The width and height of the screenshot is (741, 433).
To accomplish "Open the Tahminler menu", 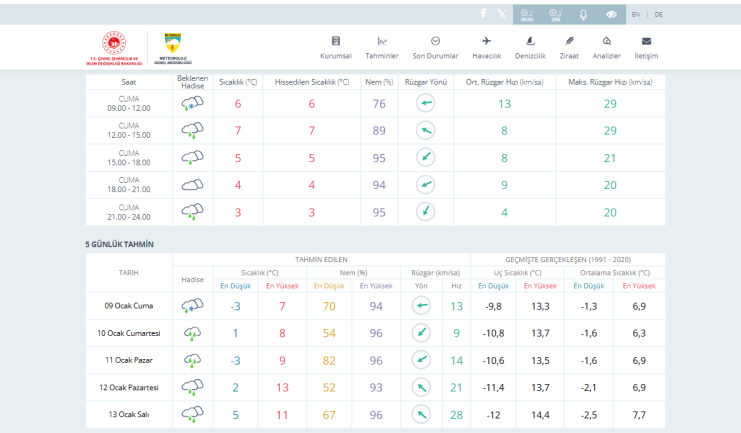I will click(x=382, y=47).
